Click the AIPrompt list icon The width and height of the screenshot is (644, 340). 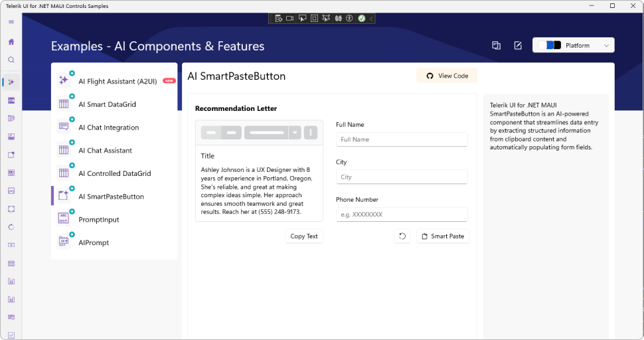(64, 242)
